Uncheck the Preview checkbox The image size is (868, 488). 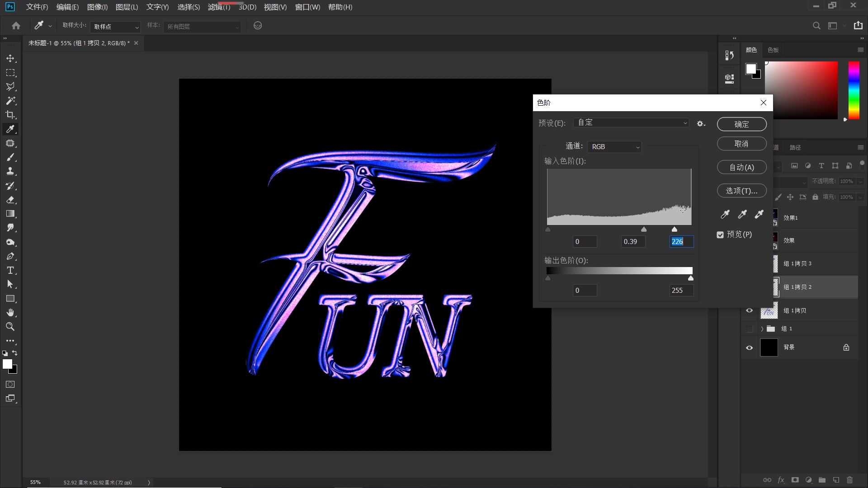coord(720,235)
